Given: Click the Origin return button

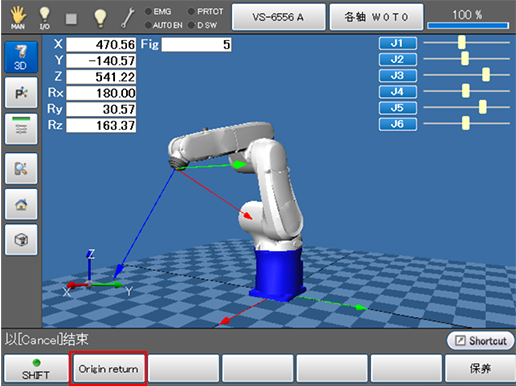Looking at the screenshot, I should click(108, 369).
